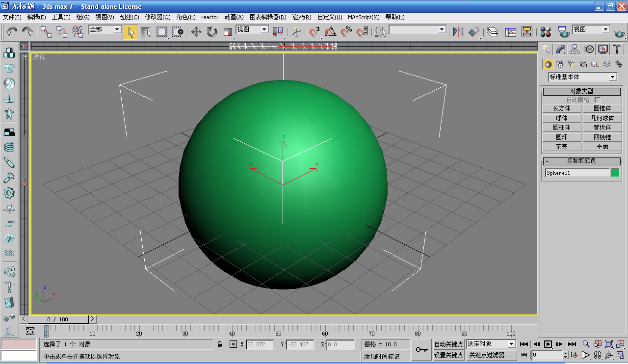Expand the 全部 selection filter dropdown
Screen dimensions: 628x364
(105, 29)
